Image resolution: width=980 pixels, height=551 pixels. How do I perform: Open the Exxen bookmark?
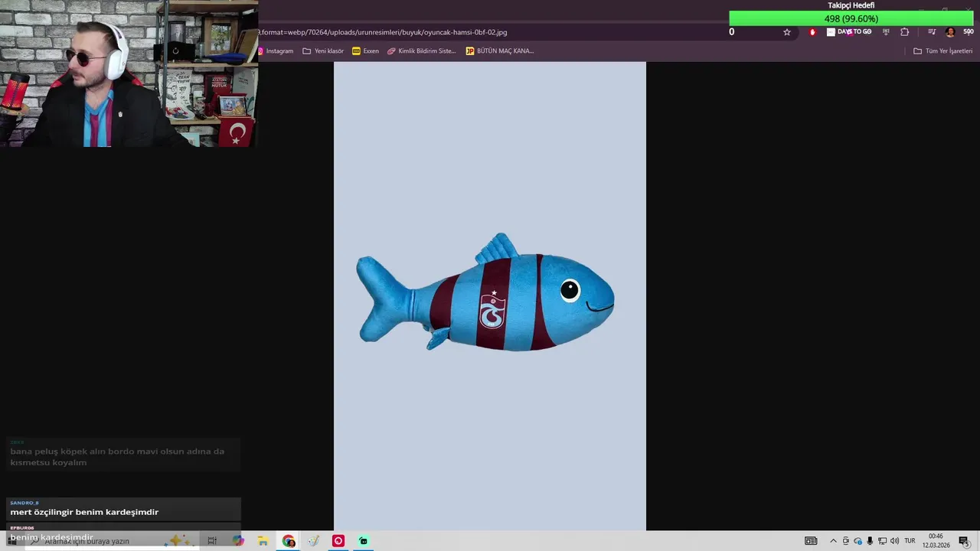[365, 51]
